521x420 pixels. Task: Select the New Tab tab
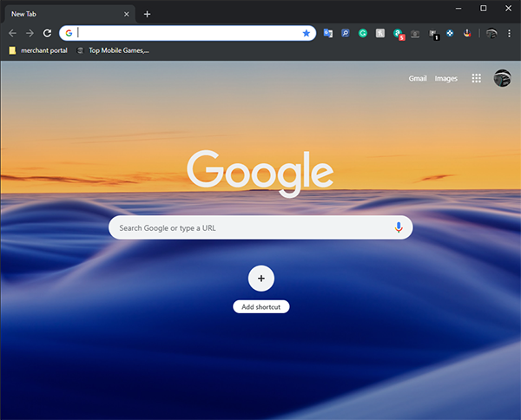[61, 14]
